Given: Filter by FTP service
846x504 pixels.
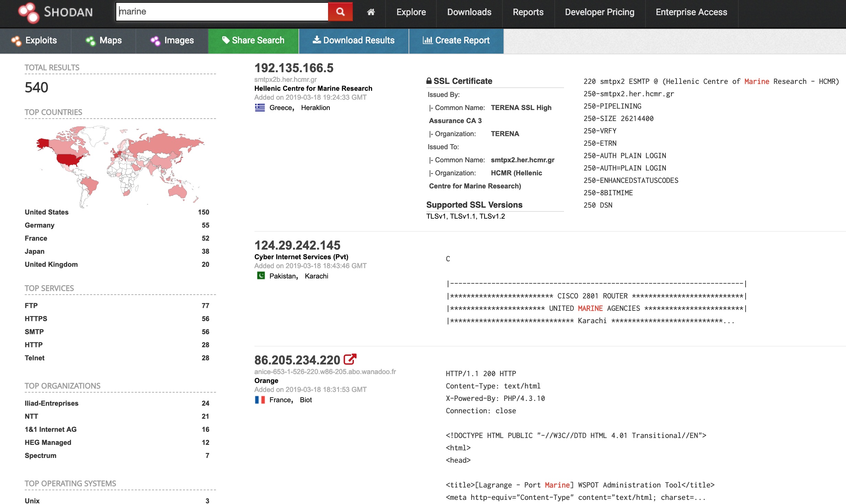Looking at the screenshot, I should (31, 306).
